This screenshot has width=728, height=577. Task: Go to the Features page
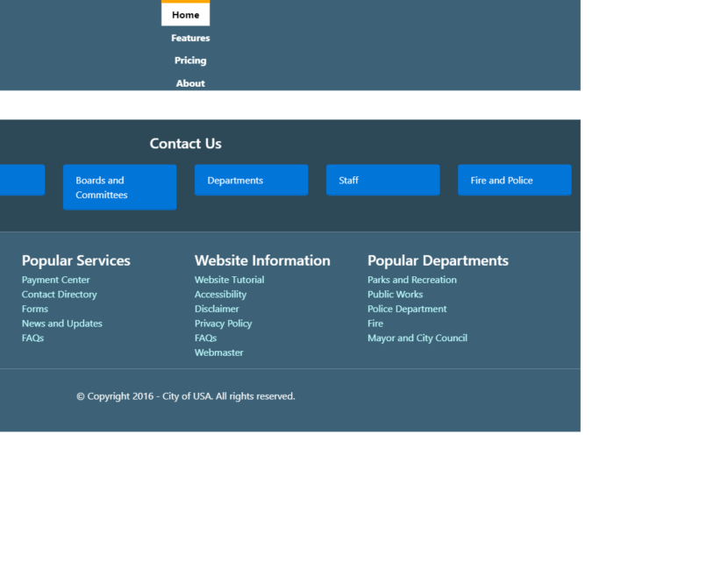click(x=190, y=38)
